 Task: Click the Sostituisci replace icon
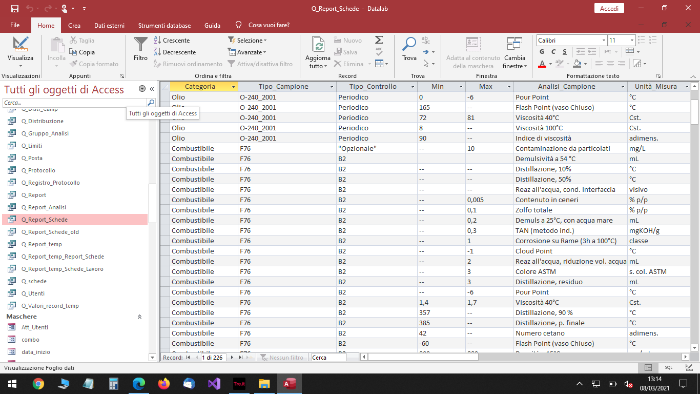[426, 40]
